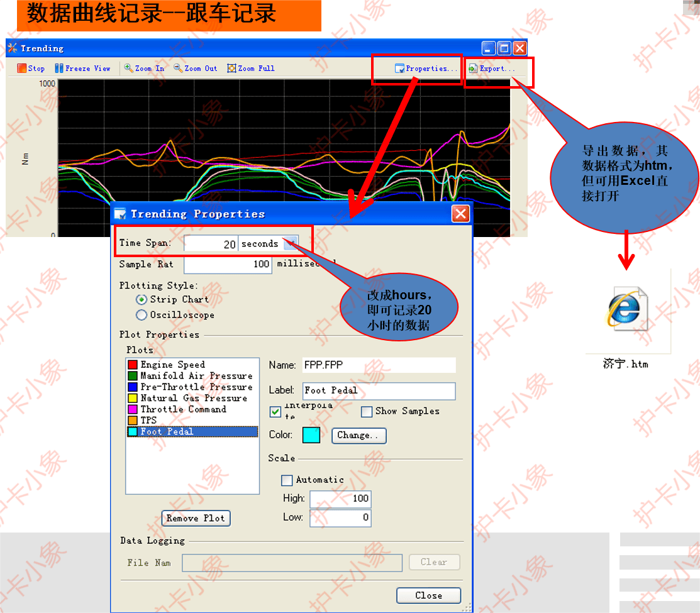Click the Zoom In magnifier icon
Image resolution: width=700 pixels, height=613 pixels.
click(128, 69)
